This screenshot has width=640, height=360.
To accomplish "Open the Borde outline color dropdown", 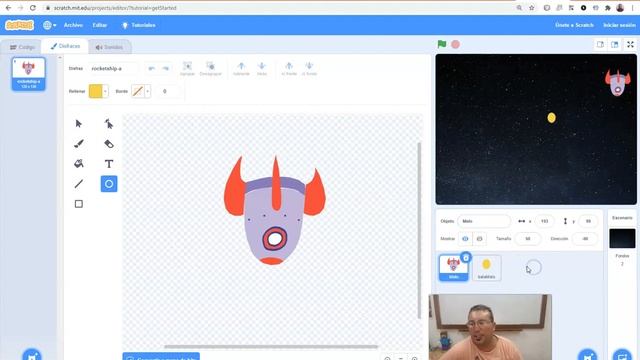I will (148, 91).
